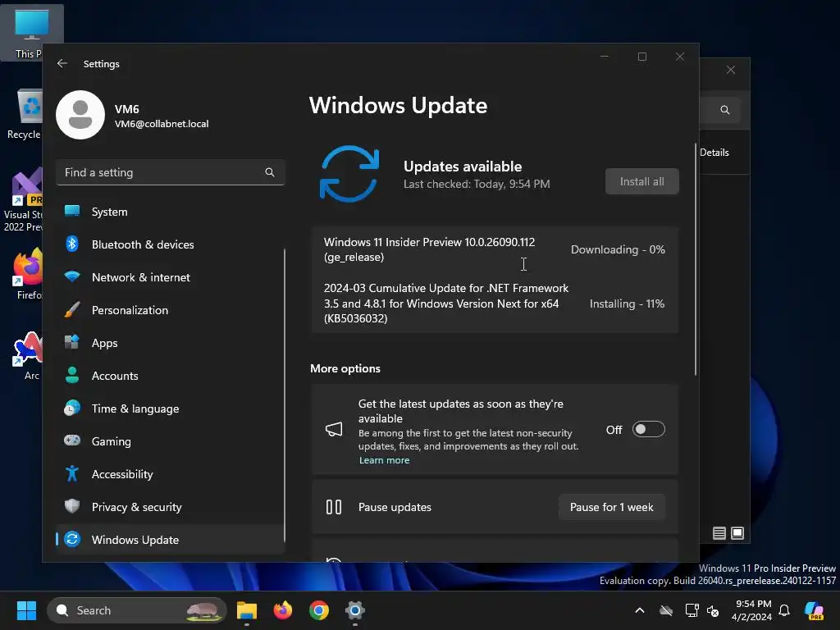This screenshot has height=630, width=840.
Task: Select the Visual Studio 2022 Preview desktop icon
Action: point(23,201)
